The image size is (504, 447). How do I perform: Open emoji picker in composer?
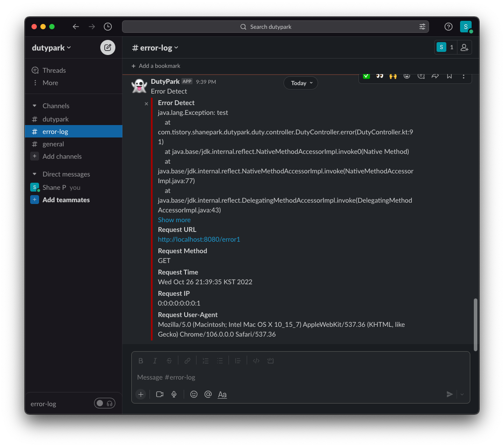[194, 394]
